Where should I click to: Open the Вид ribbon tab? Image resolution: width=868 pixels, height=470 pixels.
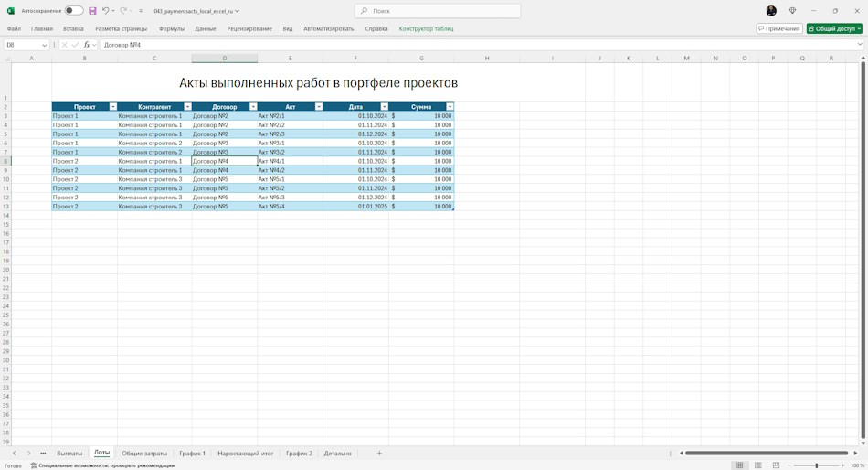pos(288,28)
